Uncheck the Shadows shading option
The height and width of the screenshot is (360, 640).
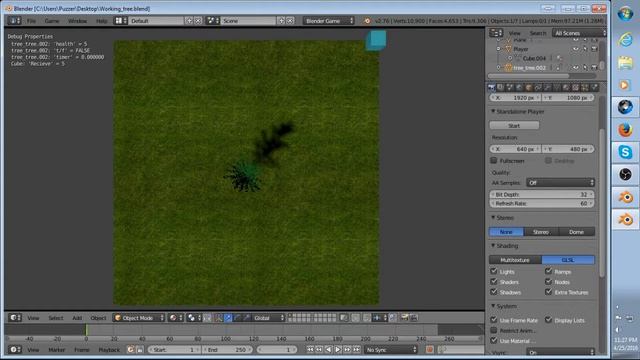pyautogui.click(x=494, y=292)
